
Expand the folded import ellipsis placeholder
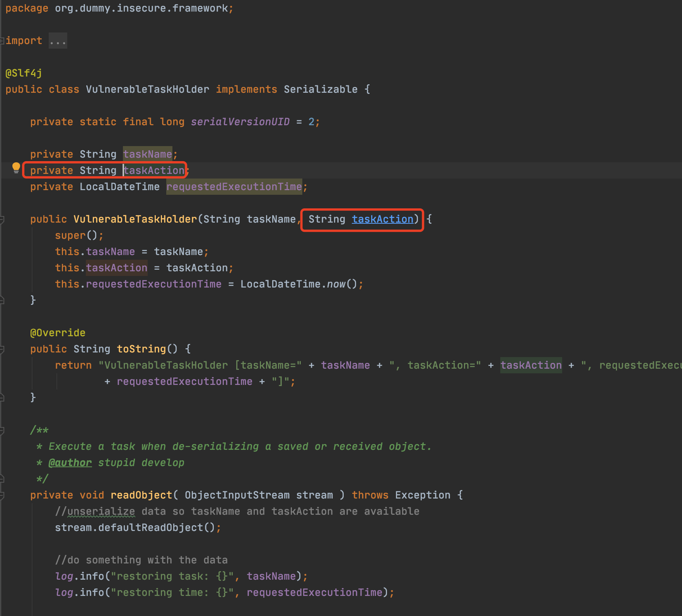click(58, 41)
